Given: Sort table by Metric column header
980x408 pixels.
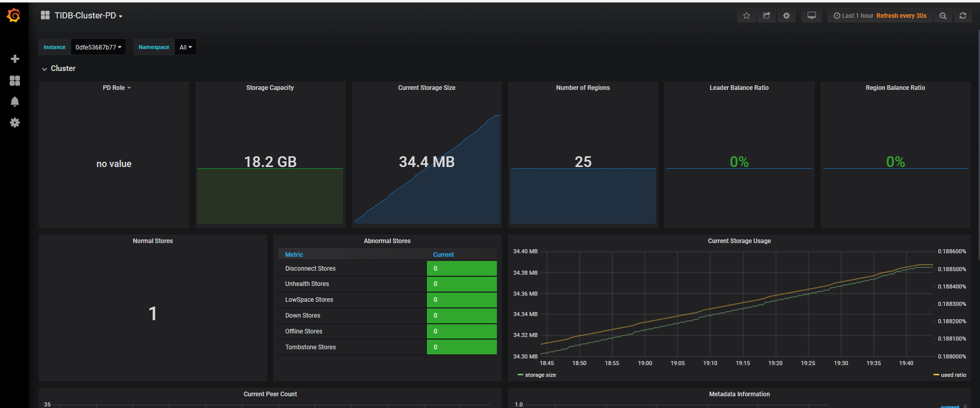Looking at the screenshot, I should [294, 254].
